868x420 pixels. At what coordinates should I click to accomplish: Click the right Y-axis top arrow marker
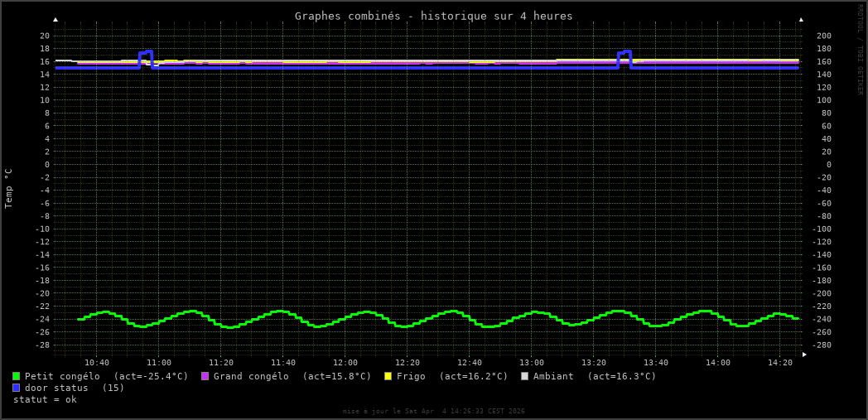(x=801, y=19)
